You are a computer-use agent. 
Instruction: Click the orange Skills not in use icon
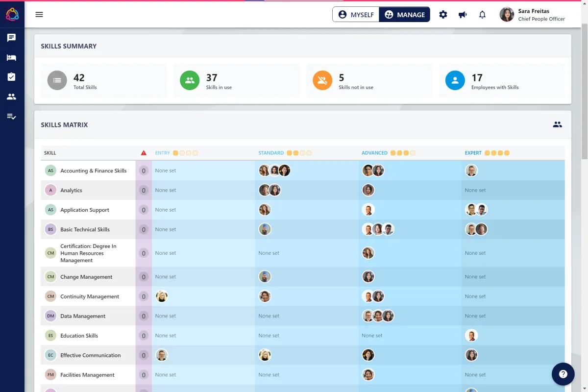322,80
